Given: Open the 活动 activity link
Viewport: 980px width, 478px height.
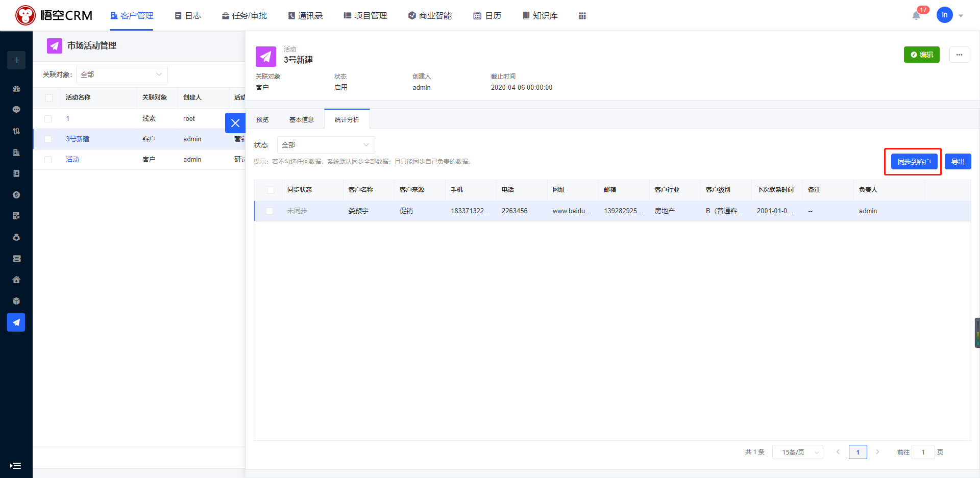Looking at the screenshot, I should [72, 160].
